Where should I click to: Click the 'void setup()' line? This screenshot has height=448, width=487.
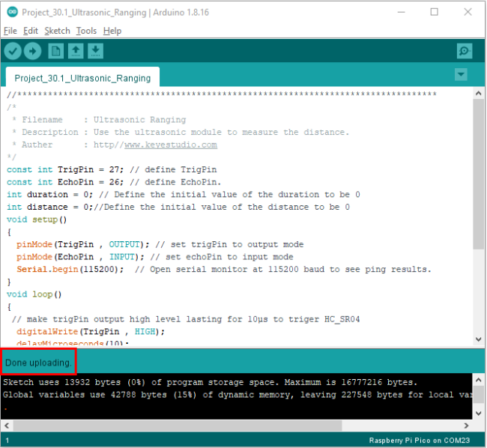click(37, 220)
